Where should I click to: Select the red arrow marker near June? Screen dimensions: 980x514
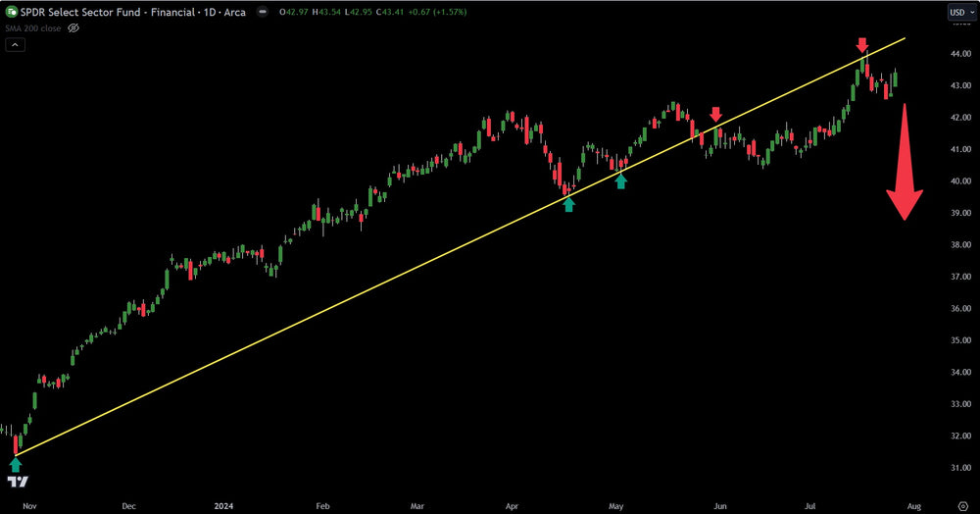tap(716, 114)
